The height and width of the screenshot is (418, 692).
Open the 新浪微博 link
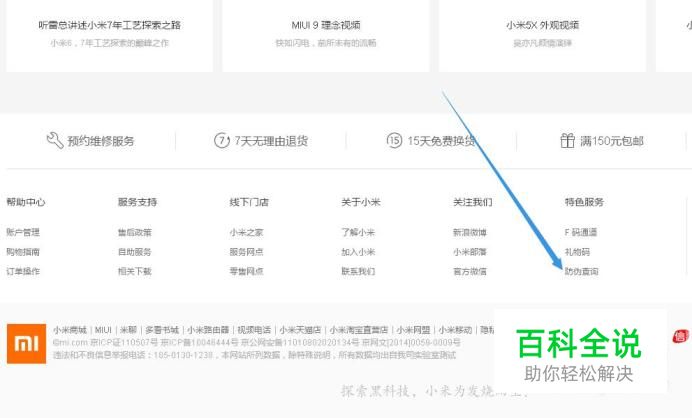[470, 232]
